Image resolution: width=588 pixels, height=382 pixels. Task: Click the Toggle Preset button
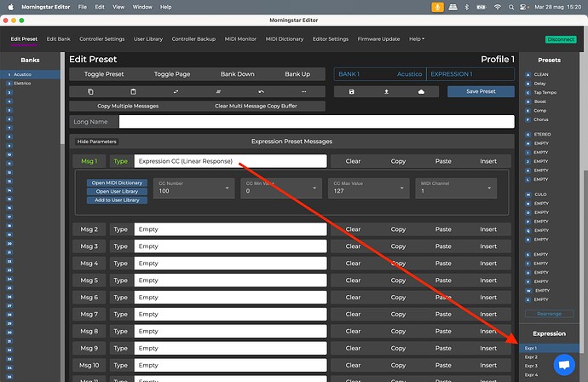pyautogui.click(x=104, y=74)
